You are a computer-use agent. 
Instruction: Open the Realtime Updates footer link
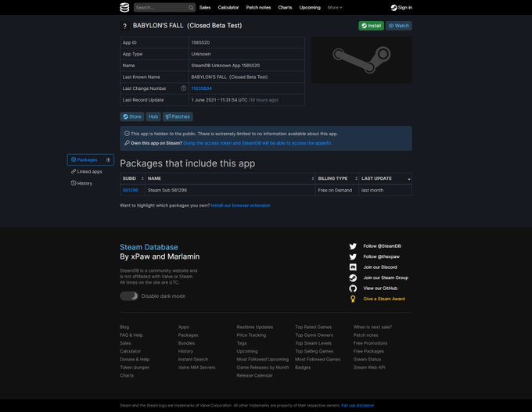tap(255, 328)
